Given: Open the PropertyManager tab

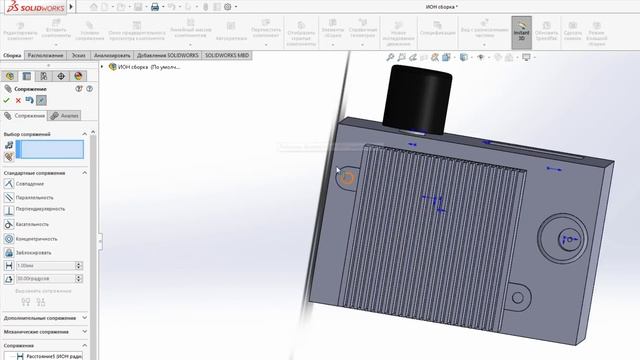Looking at the screenshot, I should tap(27, 76).
